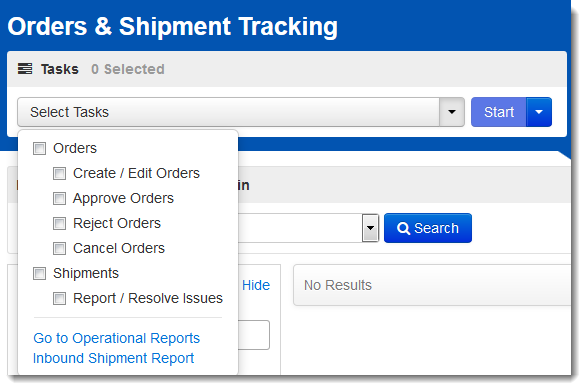The image size is (586, 390).
Task: Click the Select Tasks combo box field
Action: [x=228, y=112]
